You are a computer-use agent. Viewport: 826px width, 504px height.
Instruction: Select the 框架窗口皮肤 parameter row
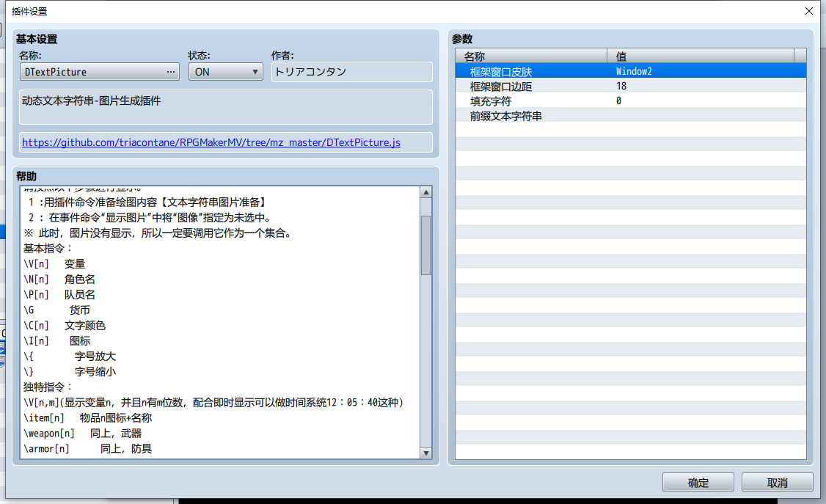click(x=631, y=72)
